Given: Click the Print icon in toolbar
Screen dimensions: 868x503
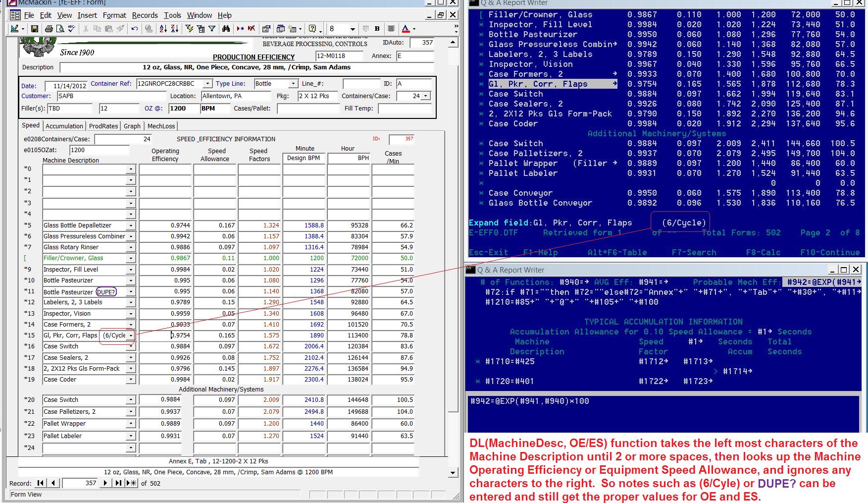Looking at the screenshot, I should (49, 29).
